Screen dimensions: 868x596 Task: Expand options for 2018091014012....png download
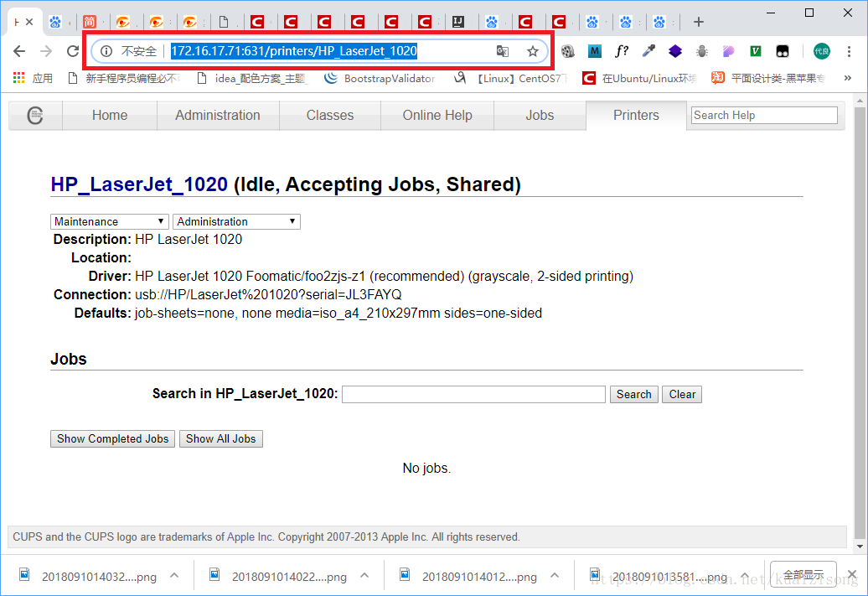[x=555, y=576]
